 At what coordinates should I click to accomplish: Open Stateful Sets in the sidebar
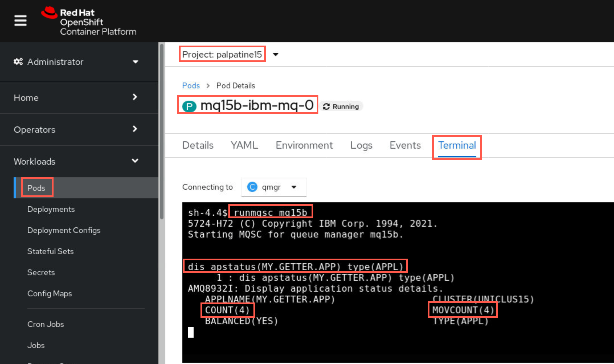point(50,251)
